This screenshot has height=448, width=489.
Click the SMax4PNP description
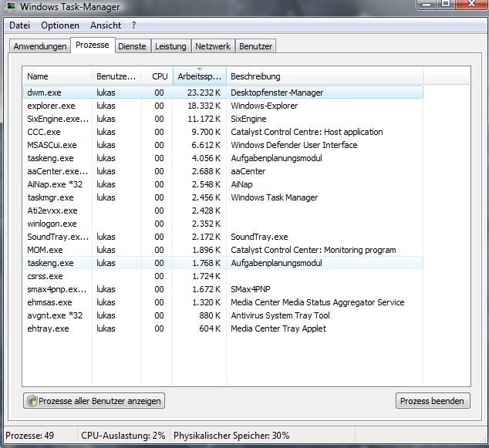(251, 289)
